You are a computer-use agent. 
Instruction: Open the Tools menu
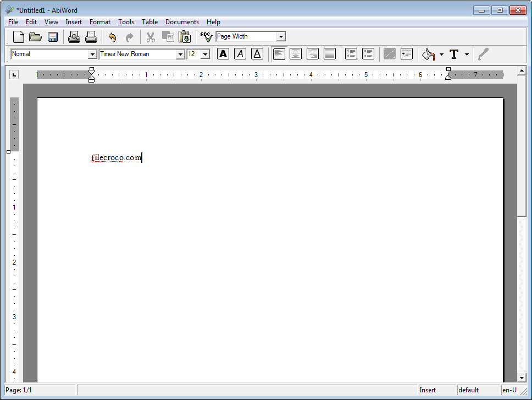[126, 22]
